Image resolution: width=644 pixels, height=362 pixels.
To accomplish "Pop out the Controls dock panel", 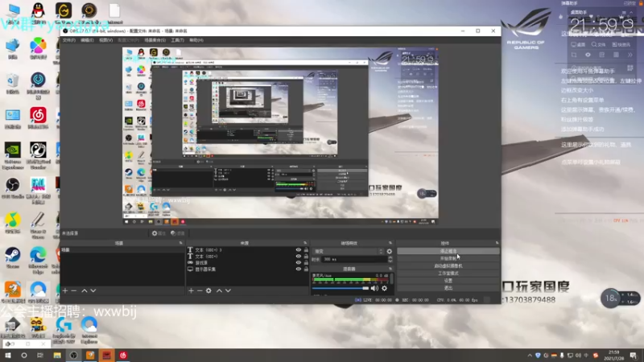I will click(497, 243).
